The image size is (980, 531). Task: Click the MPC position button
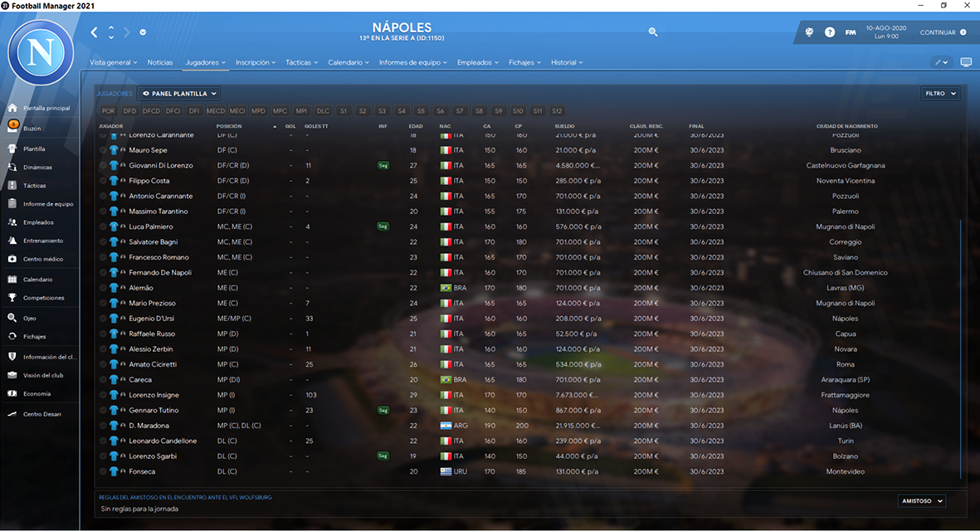280,111
